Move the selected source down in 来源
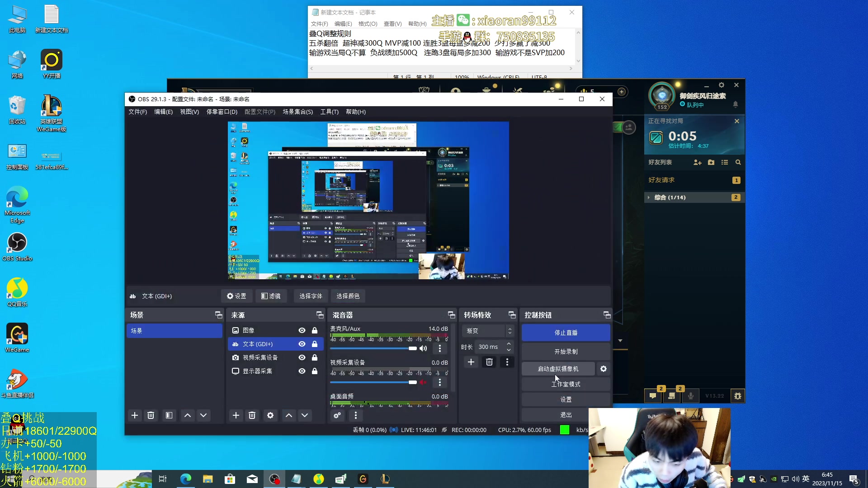The height and width of the screenshot is (488, 868). coord(305,415)
